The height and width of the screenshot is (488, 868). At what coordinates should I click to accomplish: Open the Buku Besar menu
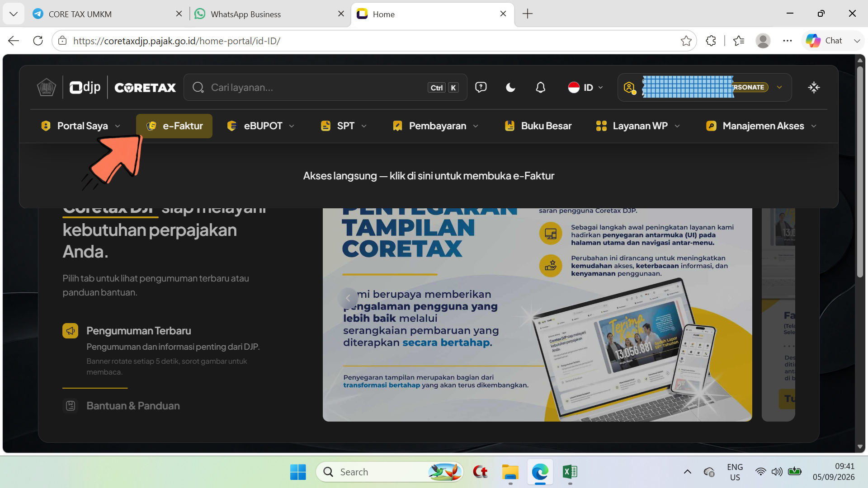[x=538, y=126]
